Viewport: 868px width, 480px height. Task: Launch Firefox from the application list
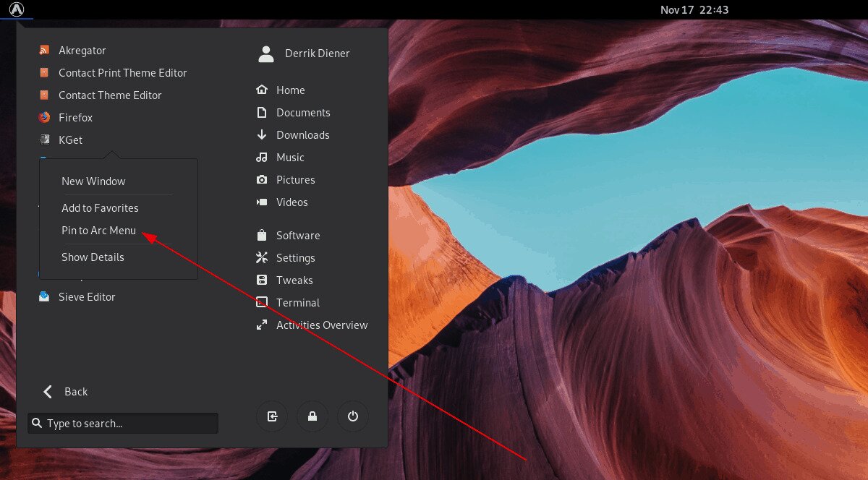click(75, 117)
